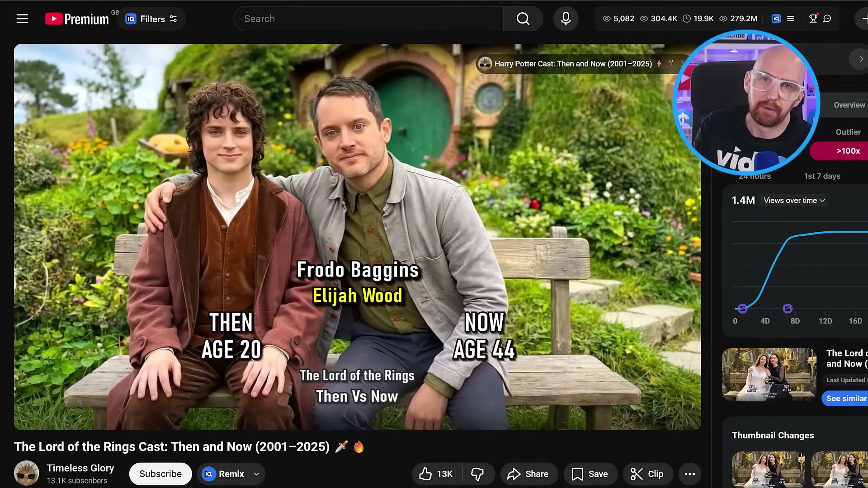The width and height of the screenshot is (868, 488).
Task: Click the 5,082 views stat
Action: tap(618, 19)
